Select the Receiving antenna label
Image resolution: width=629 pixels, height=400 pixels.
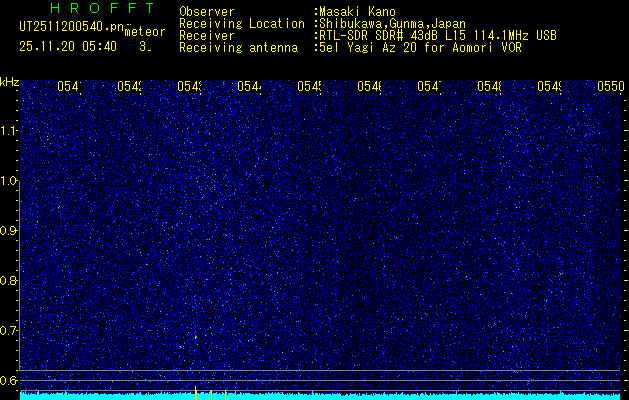(238, 48)
